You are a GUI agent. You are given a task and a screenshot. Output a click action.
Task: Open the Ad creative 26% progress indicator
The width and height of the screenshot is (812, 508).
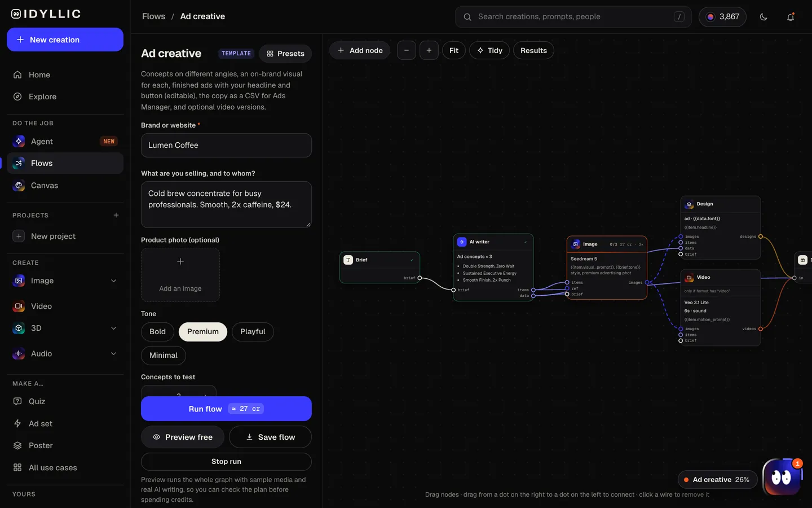pyautogui.click(x=717, y=480)
